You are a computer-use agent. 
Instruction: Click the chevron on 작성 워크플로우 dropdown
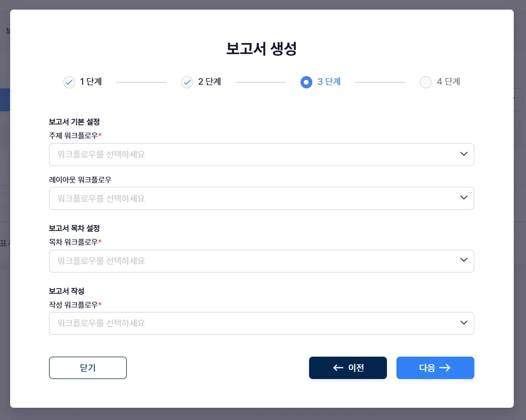click(x=464, y=323)
